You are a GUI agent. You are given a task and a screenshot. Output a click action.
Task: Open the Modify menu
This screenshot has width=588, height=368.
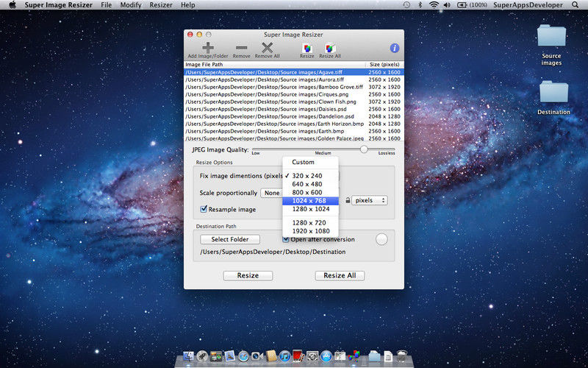point(131,5)
